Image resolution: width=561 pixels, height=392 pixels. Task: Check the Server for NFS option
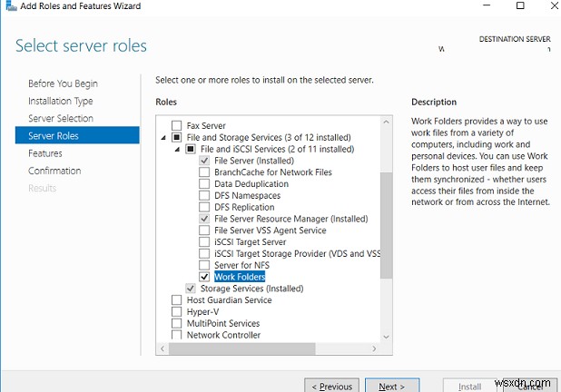(x=204, y=265)
